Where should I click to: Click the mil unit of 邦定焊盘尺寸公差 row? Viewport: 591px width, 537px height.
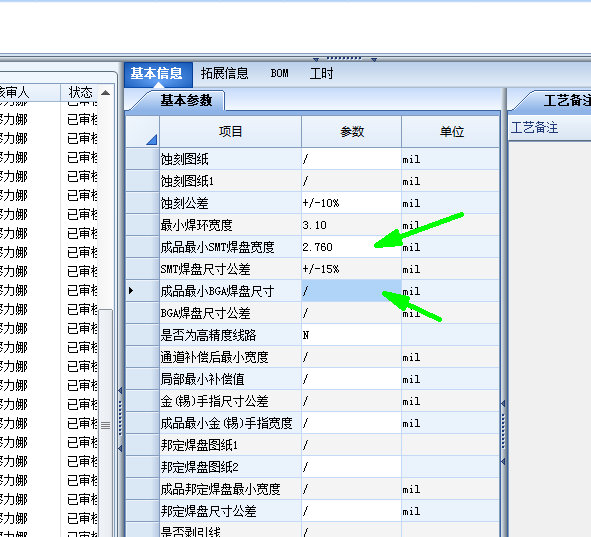pyautogui.click(x=411, y=511)
